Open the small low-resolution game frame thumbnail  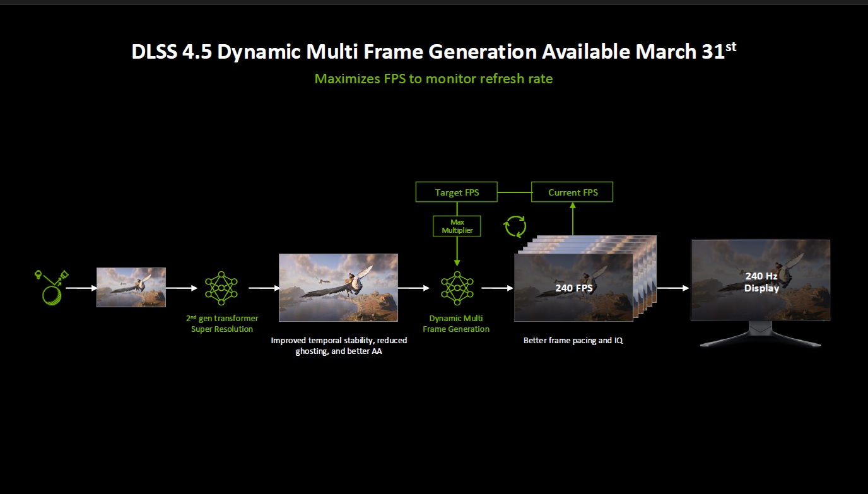pyautogui.click(x=131, y=287)
